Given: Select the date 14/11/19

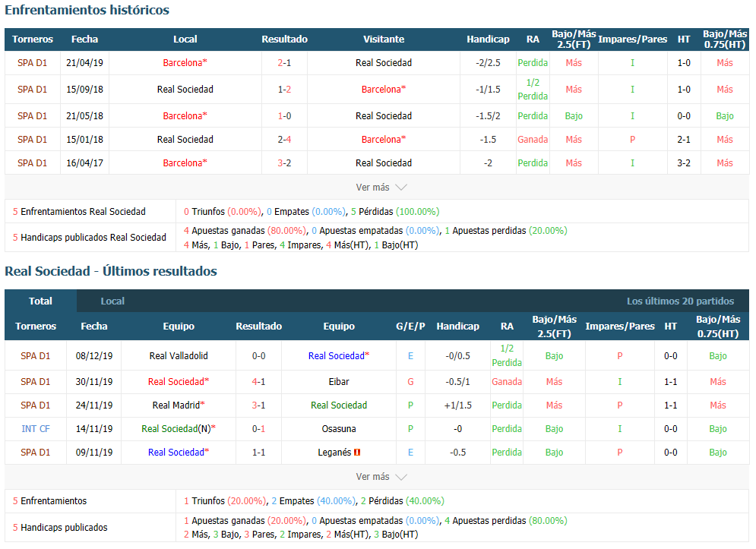Looking at the screenshot, I should click(94, 429).
